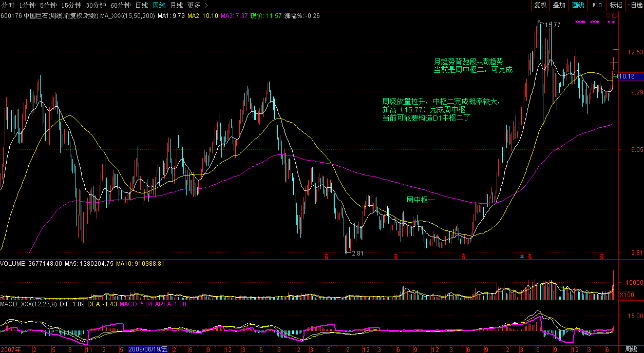Click the volume MA10: 910988.81 readout
This screenshot has height=353, width=644.
point(140,264)
